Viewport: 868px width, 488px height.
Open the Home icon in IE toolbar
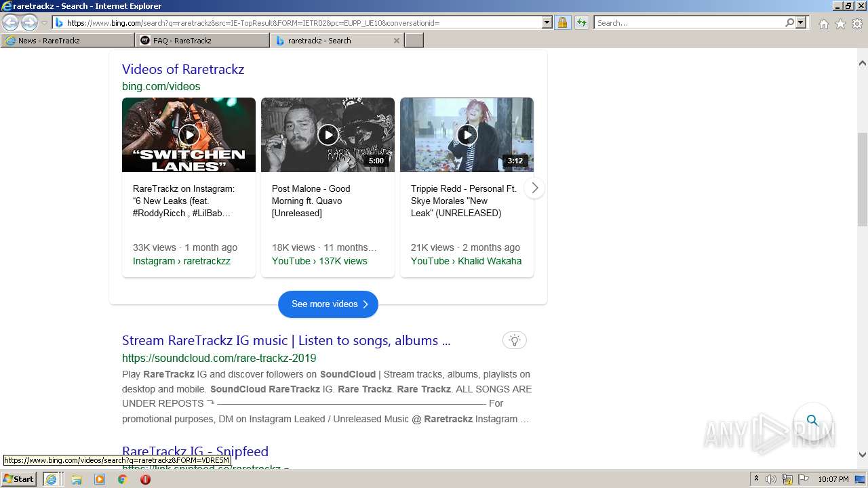[823, 24]
